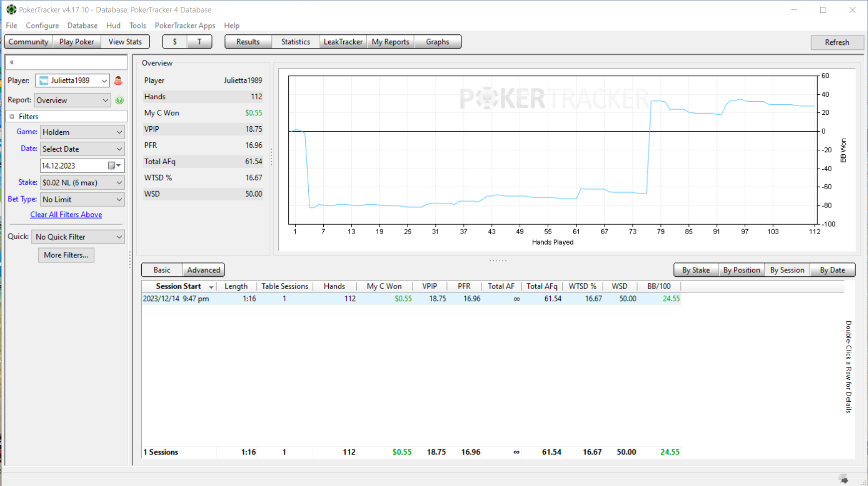
Task: Click Clear All Filters Above link
Action: 66,215
